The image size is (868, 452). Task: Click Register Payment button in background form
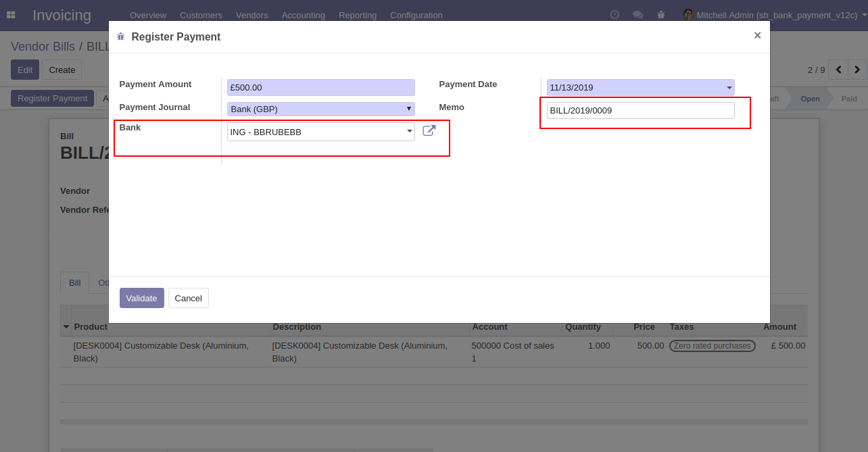pos(53,98)
